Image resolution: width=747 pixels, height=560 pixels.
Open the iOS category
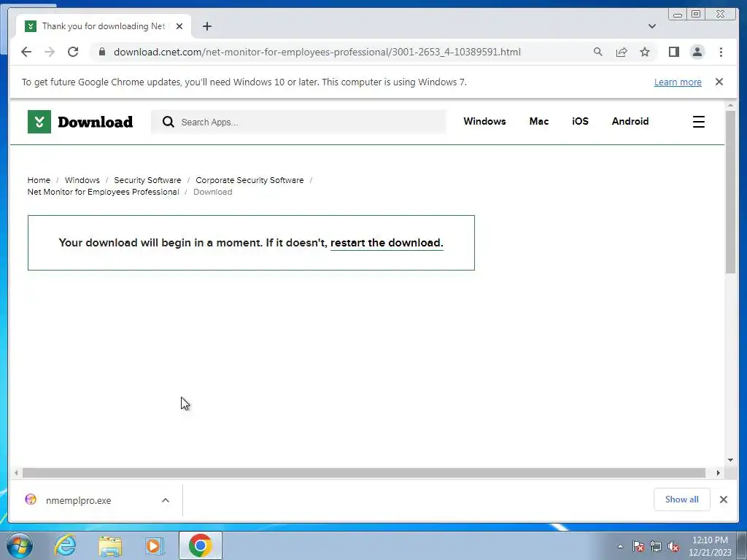click(x=580, y=122)
